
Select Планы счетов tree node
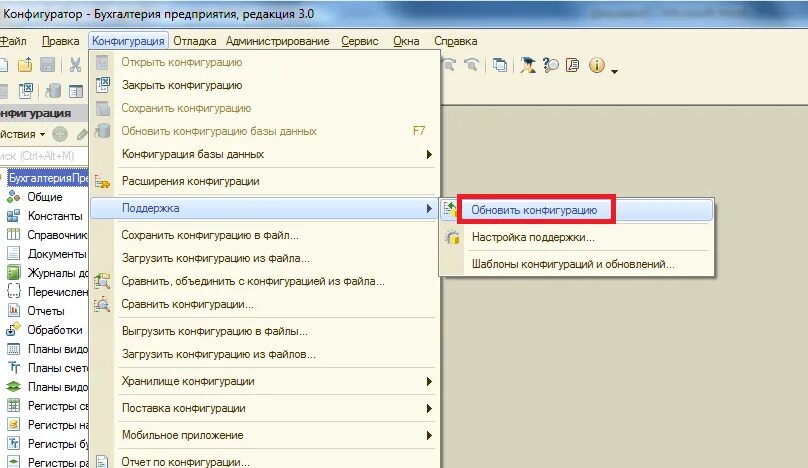click(x=58, y=368)
